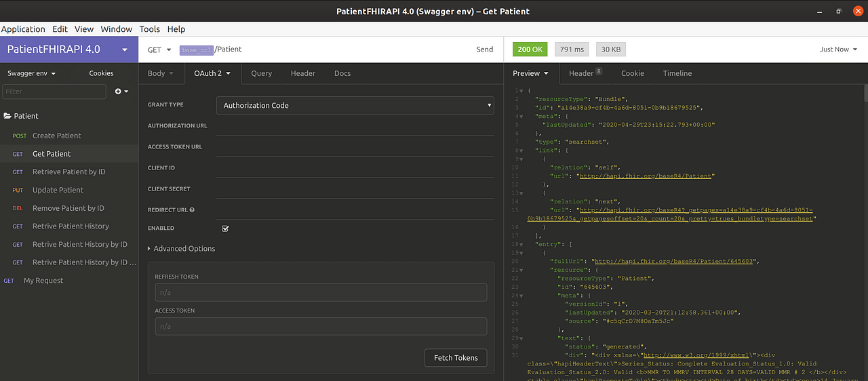Click the Refresh Token field
Screen dimensions: 868x381
tap(321, 292)
